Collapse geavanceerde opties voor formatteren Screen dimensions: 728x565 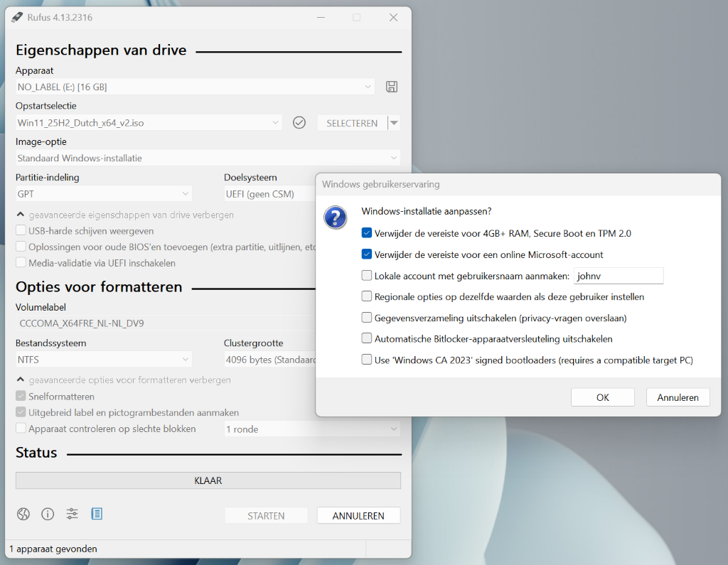coord(123,380)
